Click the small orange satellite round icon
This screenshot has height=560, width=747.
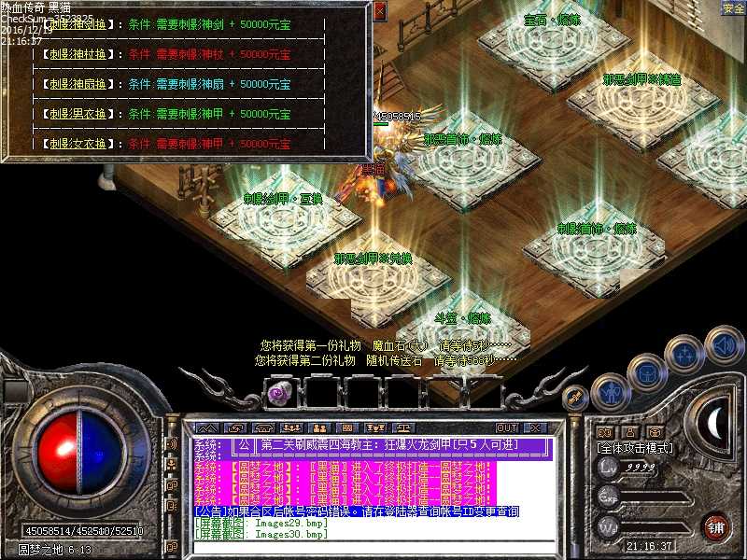click(x=575, y=398)
